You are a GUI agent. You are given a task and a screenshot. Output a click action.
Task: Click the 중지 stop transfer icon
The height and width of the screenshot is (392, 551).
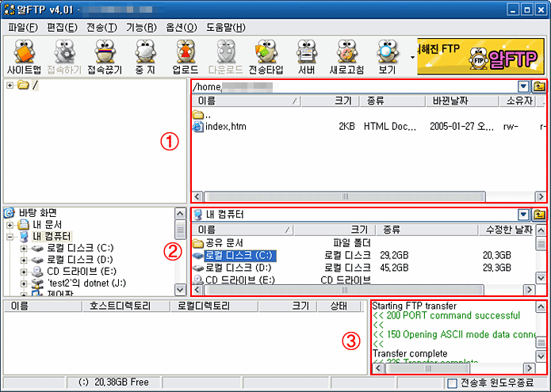[145, 57]
